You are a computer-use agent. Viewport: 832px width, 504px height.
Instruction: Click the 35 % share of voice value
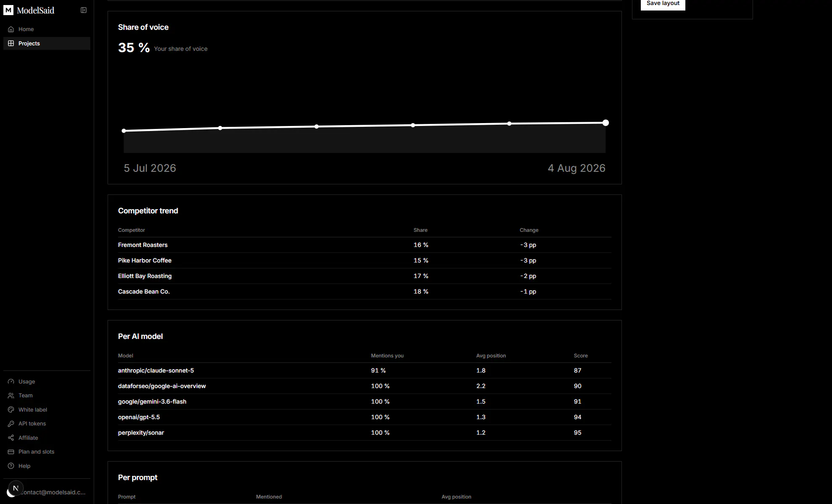point(134,48)
